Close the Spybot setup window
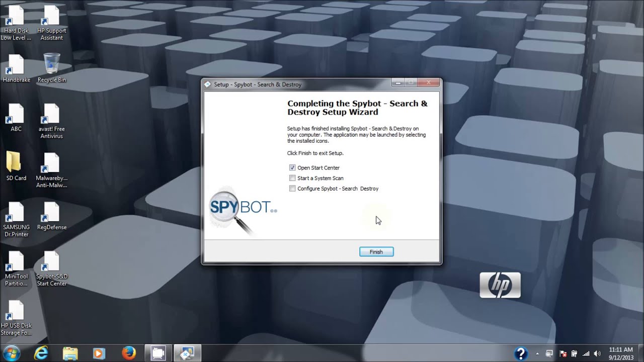The width and height of the screenshot is (644, 362). pos(429,82)
